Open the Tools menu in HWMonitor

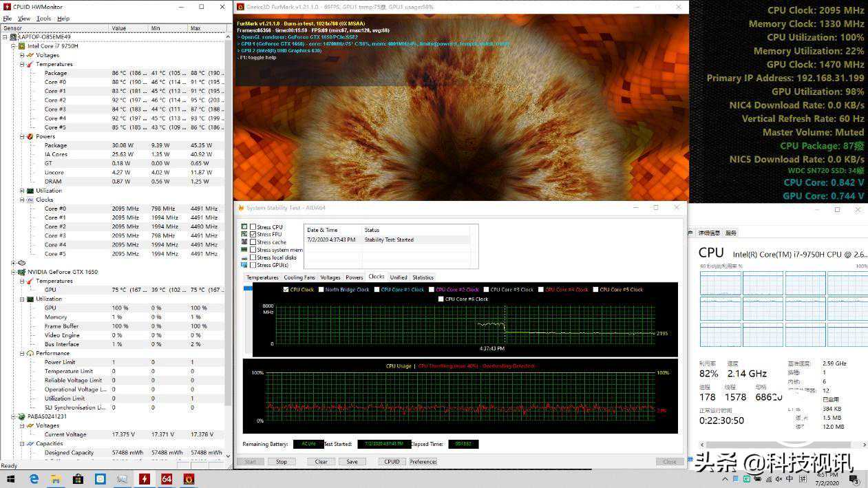[x=43, y=19]
